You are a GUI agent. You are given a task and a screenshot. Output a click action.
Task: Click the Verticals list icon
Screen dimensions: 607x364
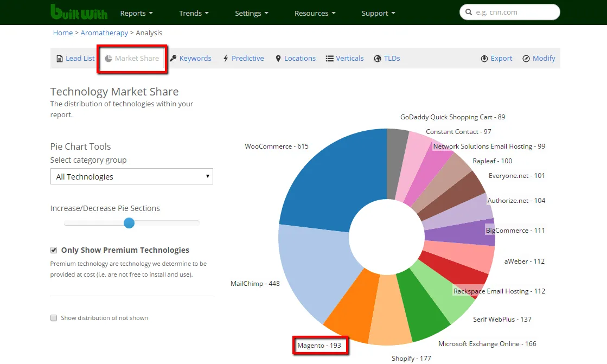[329, 59]
